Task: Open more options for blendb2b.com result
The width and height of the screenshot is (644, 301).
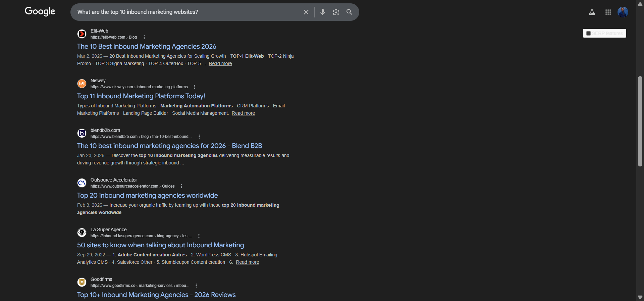Action: pyautogui.click(x=199, y=137)
